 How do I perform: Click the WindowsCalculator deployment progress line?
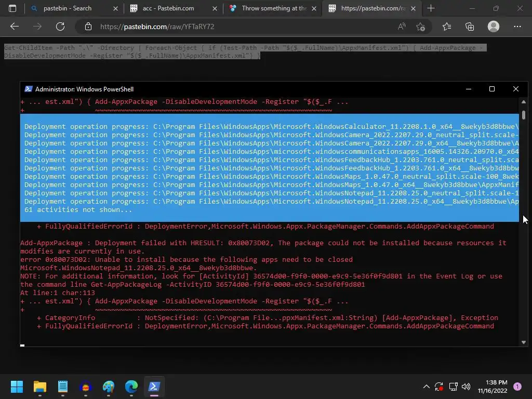pos(271,127)
